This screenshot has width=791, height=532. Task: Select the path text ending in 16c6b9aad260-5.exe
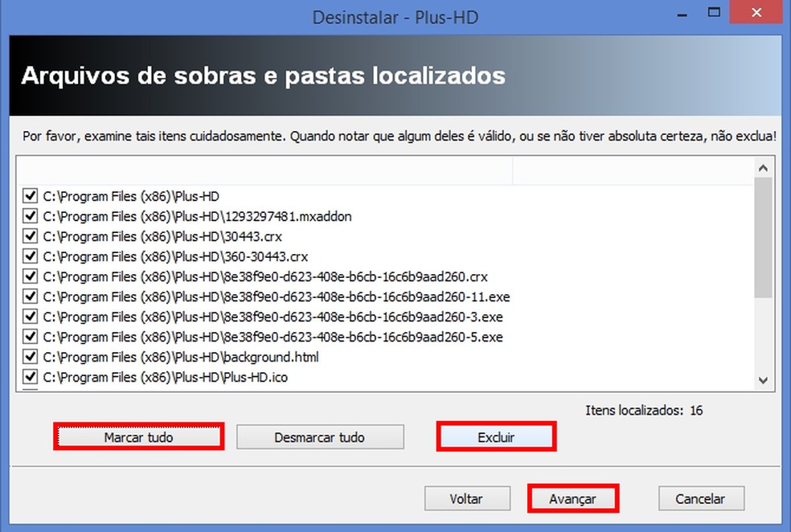273,337
